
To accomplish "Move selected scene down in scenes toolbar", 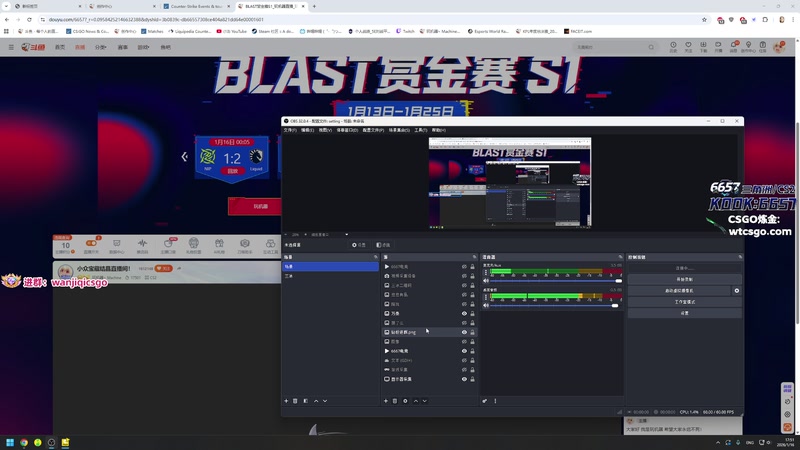I will pos(325,401).
